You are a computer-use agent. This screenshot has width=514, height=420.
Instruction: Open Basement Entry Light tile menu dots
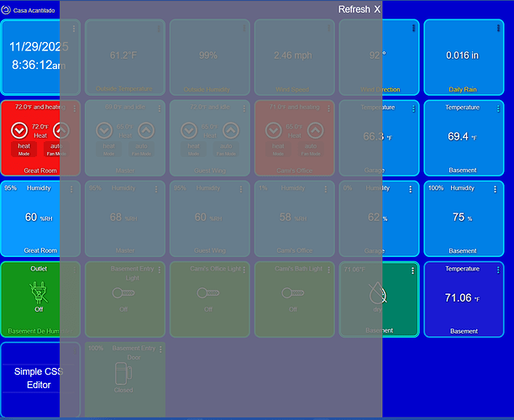click(x=160, y=270)
